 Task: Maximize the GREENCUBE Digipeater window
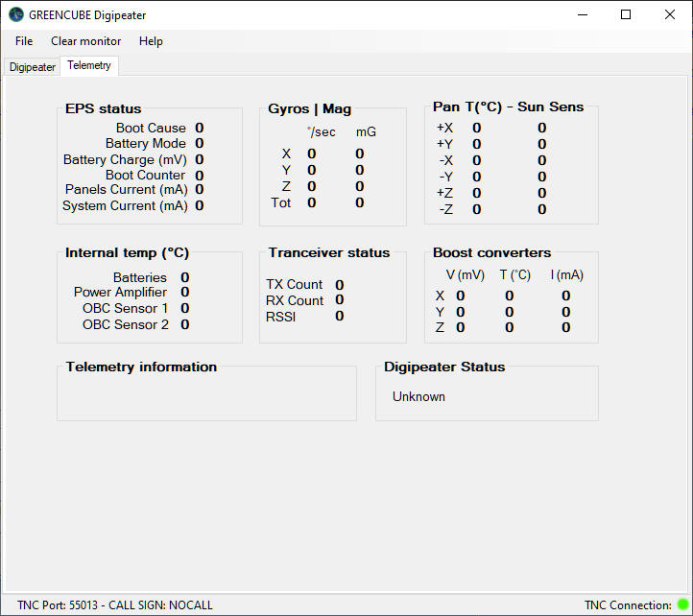coord(626,14)
